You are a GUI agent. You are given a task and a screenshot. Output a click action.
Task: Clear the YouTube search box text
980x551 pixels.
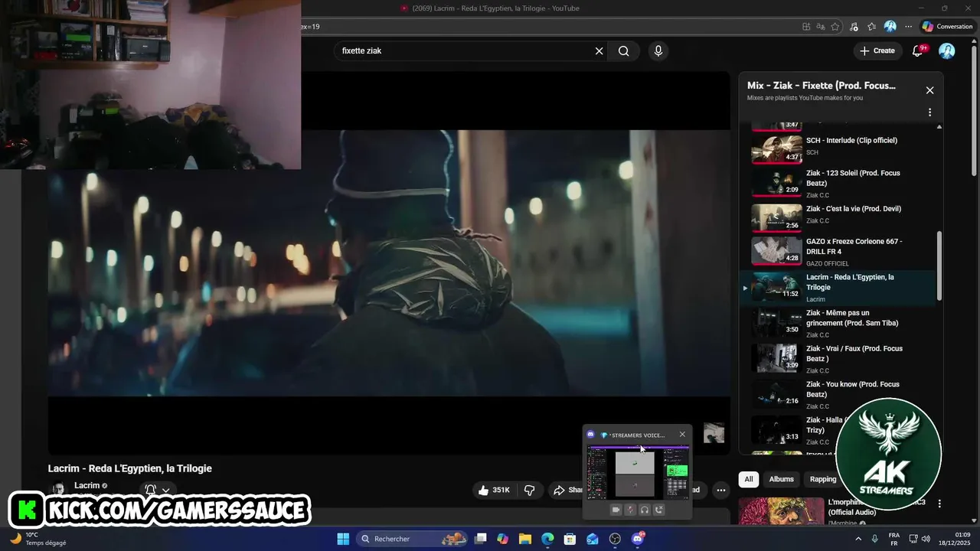(599, 51)
